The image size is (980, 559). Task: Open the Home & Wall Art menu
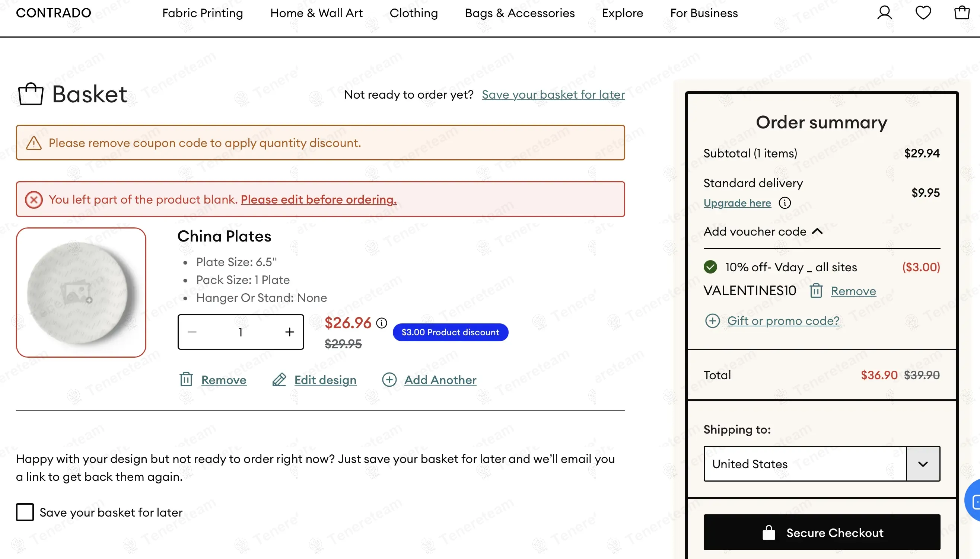316,13
